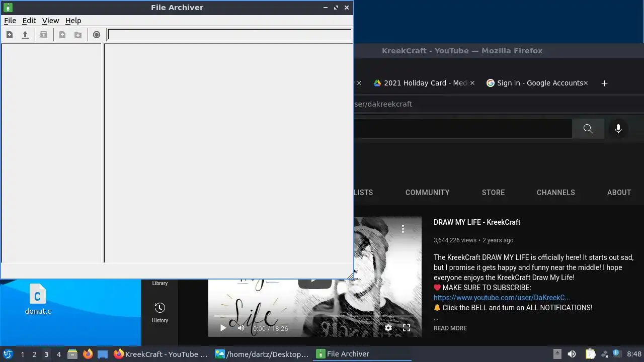
Task: Open YouTube History in the sidebar
Action: (160, 312)
